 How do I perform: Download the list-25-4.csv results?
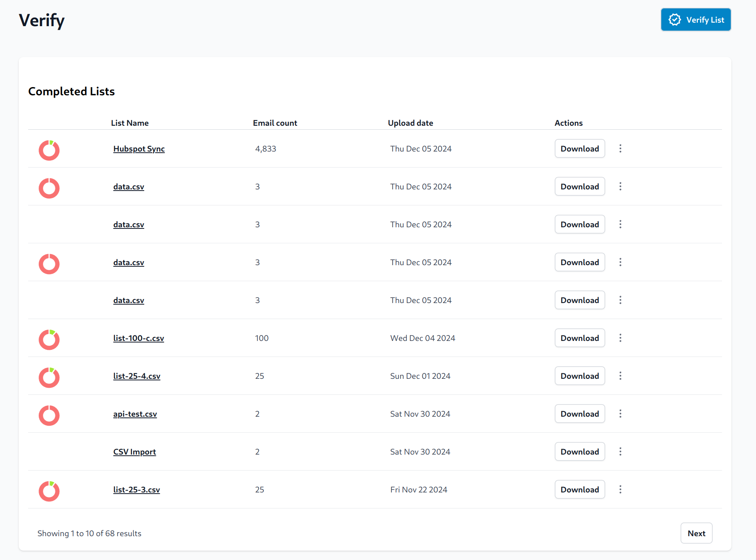pos(579,376)
